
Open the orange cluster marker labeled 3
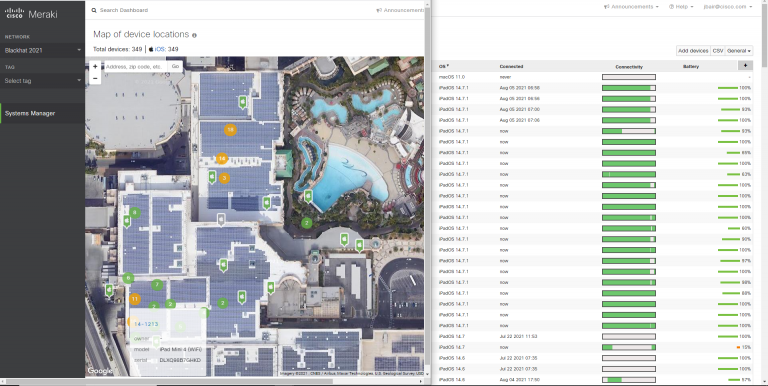(x=224, y=178)
